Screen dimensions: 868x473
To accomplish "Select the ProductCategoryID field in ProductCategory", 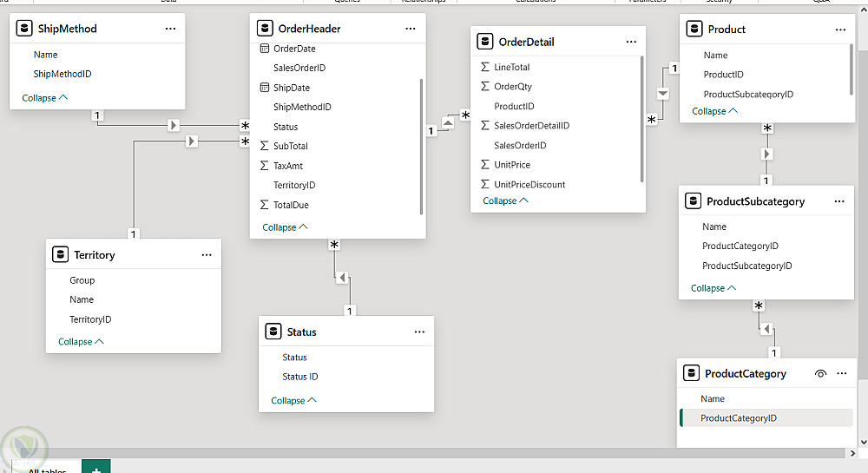I will coord(738,418).
